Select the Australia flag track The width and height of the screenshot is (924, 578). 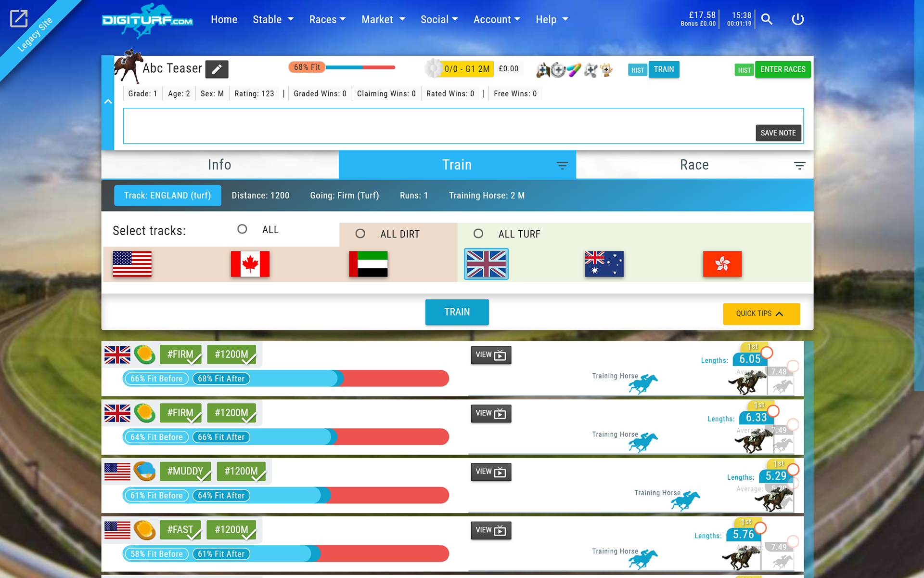coord(604,263)
